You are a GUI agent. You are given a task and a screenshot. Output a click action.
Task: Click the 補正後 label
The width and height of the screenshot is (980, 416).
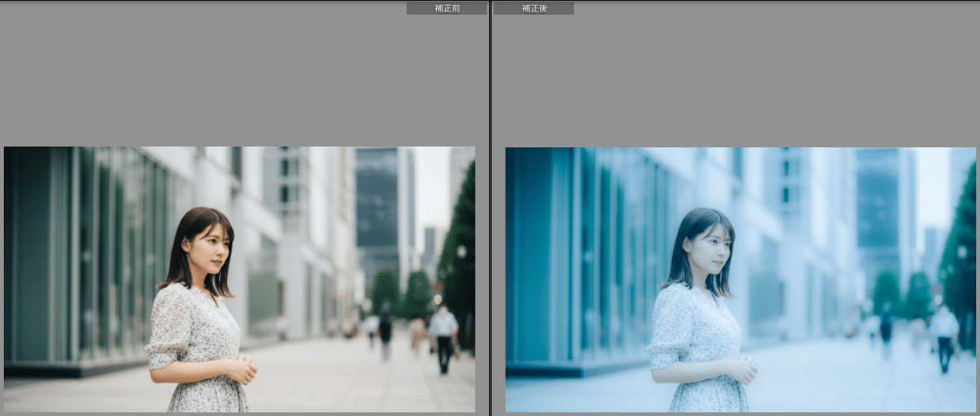(534, 8)
